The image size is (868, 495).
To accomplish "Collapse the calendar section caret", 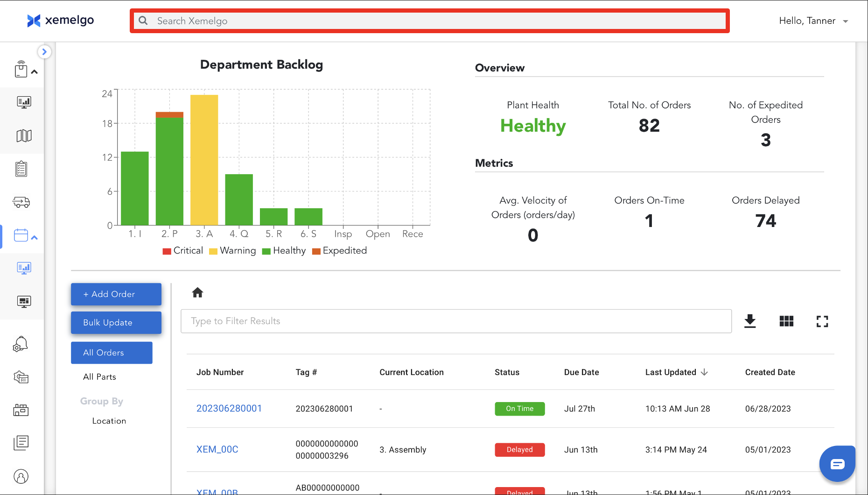I will [x=35, y=238].
